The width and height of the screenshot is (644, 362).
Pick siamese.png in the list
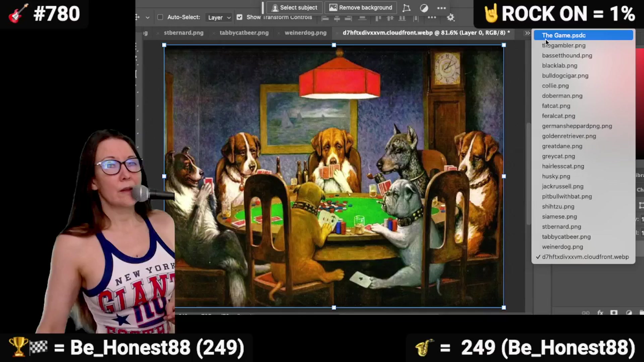point(583,216)
